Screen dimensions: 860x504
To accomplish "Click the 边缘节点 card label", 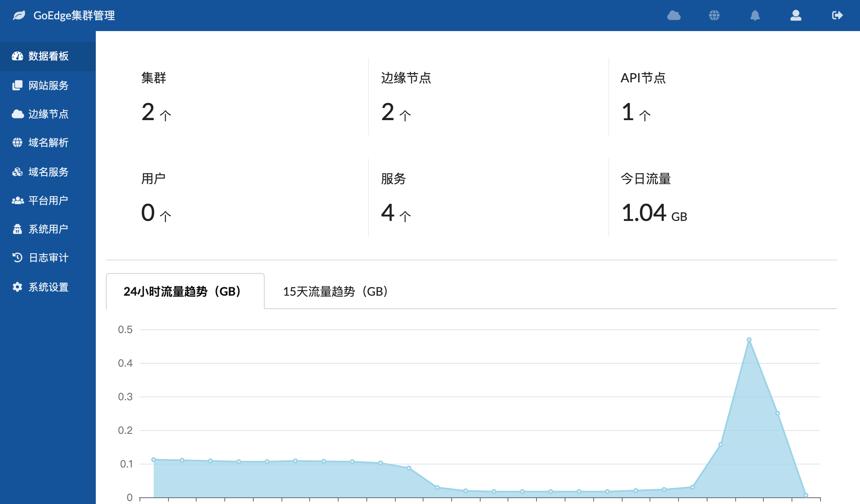I will 406,78.
